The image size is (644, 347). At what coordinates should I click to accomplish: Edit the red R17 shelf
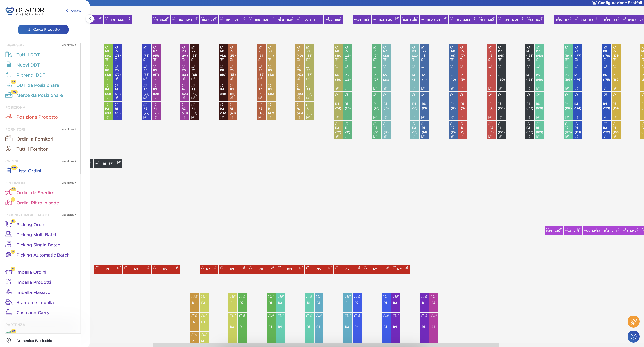pos(358,268)
